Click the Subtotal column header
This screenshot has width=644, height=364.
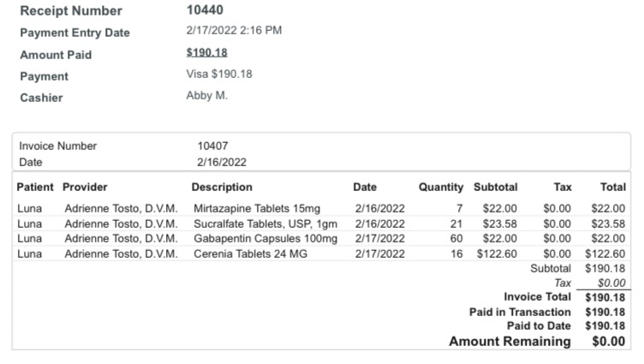tap(495, 187)
